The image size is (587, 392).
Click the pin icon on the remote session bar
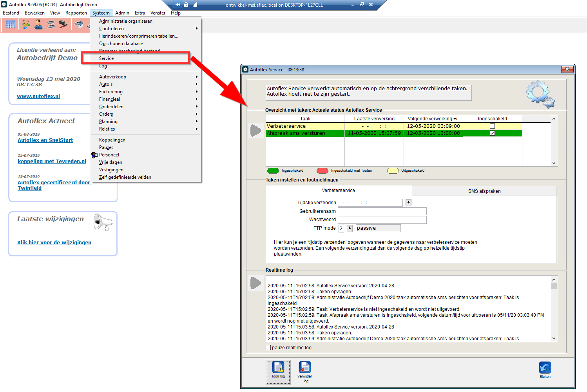(178, 5)
